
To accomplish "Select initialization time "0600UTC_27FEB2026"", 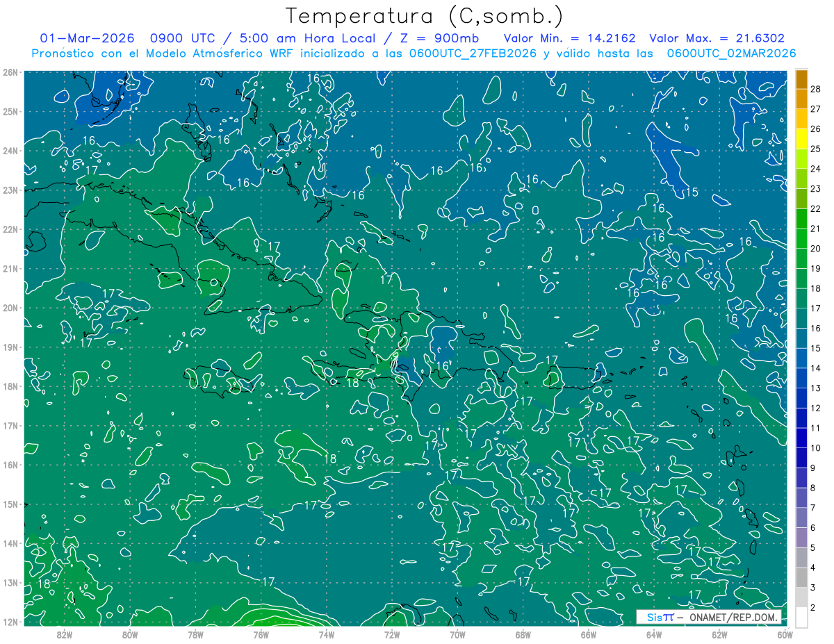I will (473, 53).
